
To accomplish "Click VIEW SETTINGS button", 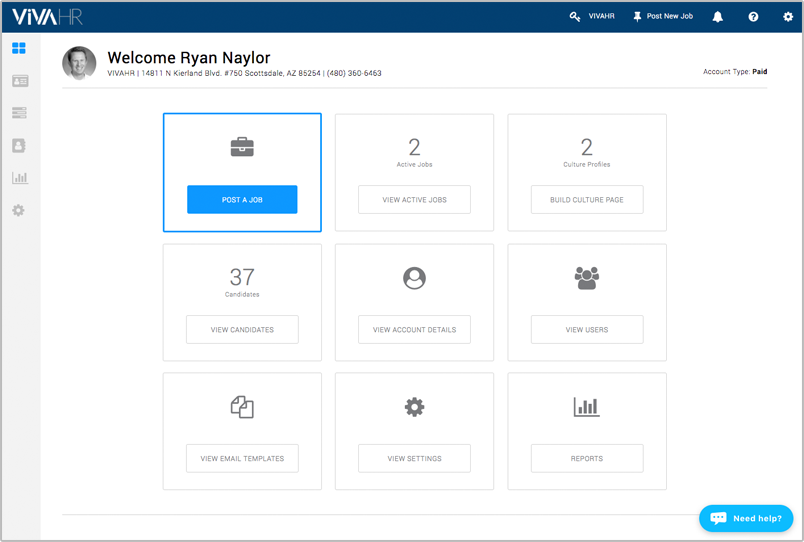I will pyautogui.click(x=414, y=458).
